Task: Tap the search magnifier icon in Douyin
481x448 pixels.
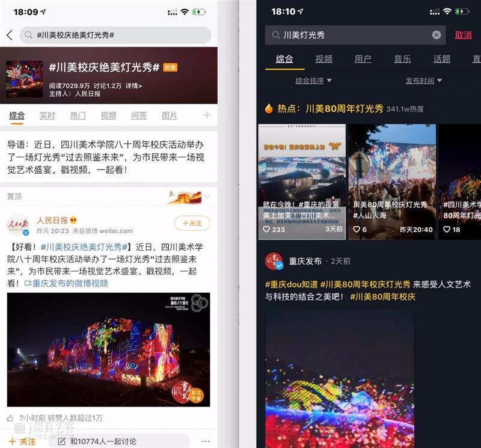Action: pos(276,35)
